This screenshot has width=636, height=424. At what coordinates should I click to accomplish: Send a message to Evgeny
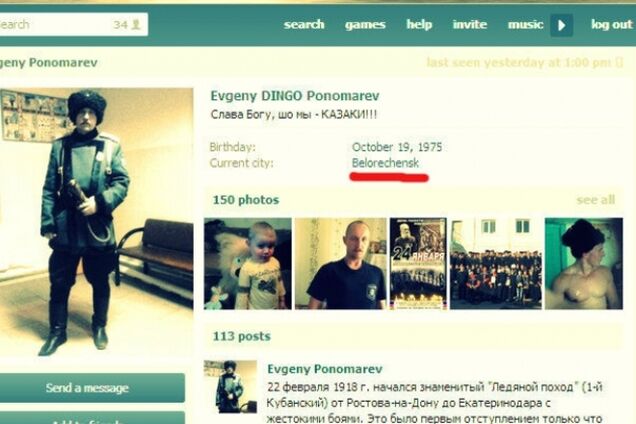coord(87,388)
